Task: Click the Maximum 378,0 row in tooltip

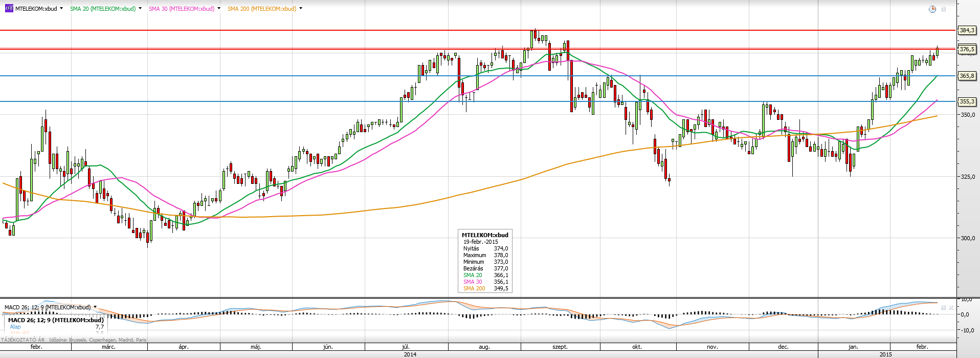Action: point(485,255)
